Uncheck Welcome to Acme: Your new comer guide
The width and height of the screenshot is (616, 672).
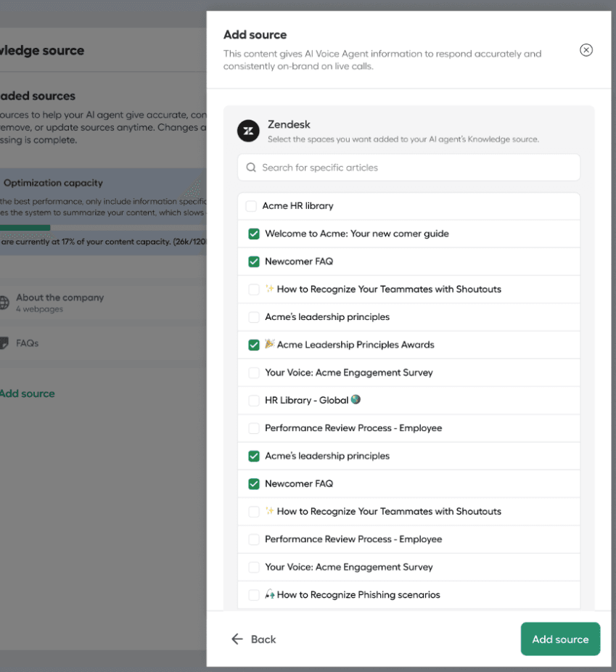click(254, 234)
